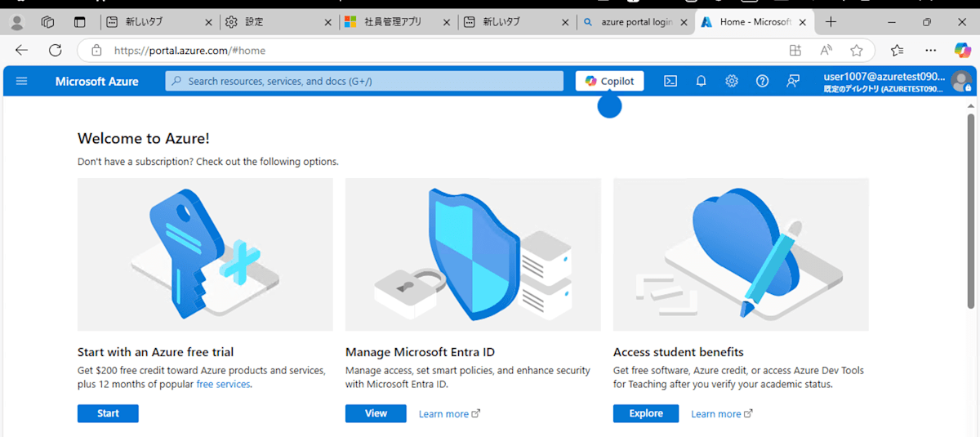Image resolution: width=980 pixels, height=437 pixels.
Task: Switch to the first 新しいタブ tab
Action: [160, 22]
